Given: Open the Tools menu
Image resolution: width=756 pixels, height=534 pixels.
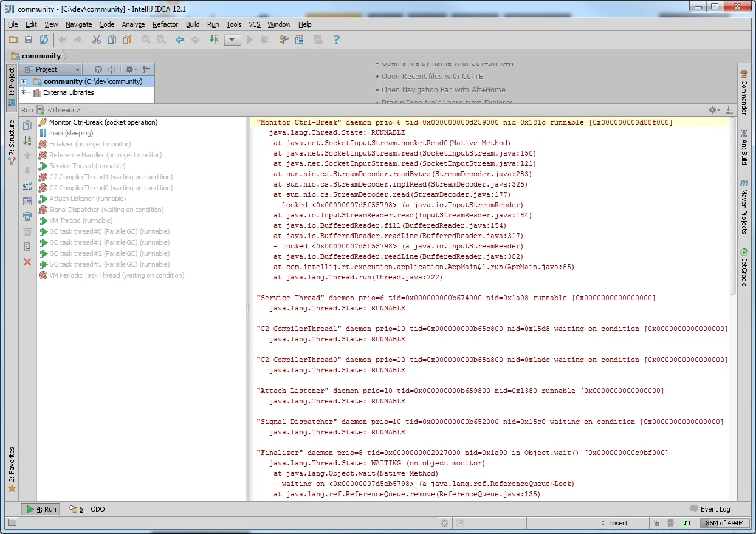Looking at the screenshot, I should tap(234, 24).
